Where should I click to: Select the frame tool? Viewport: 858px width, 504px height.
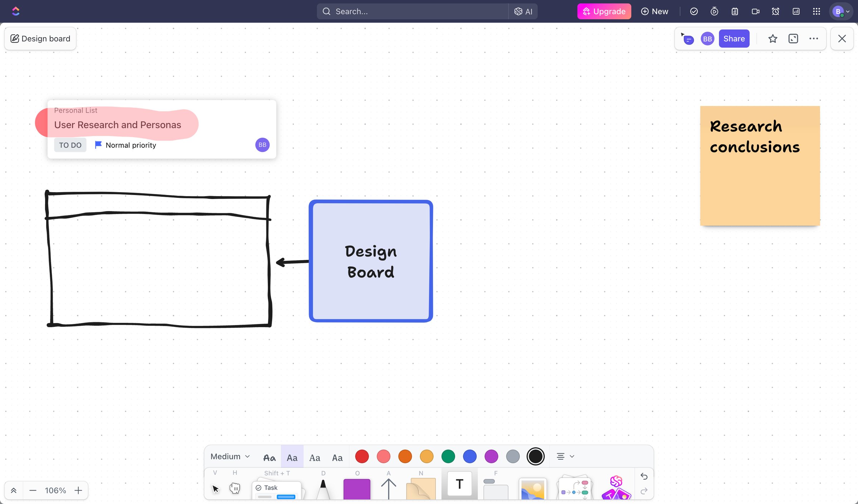pos(495,489)
